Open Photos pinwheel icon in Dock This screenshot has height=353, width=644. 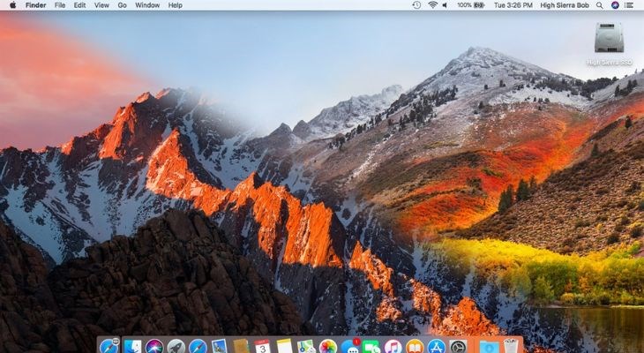point(328,346)
